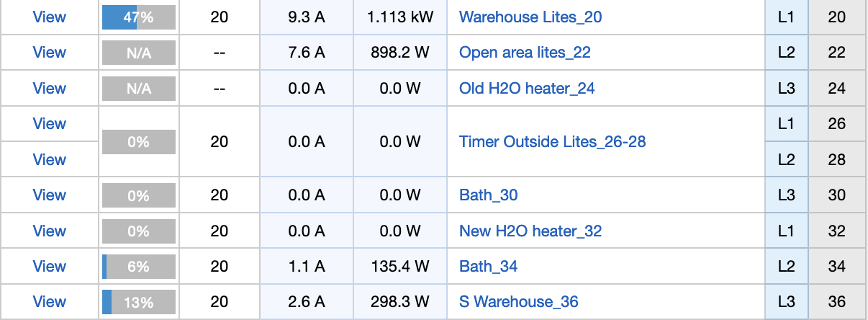Click View in the Bath_34 row
The width and height of the screenshot is (868, 320).
49,267
